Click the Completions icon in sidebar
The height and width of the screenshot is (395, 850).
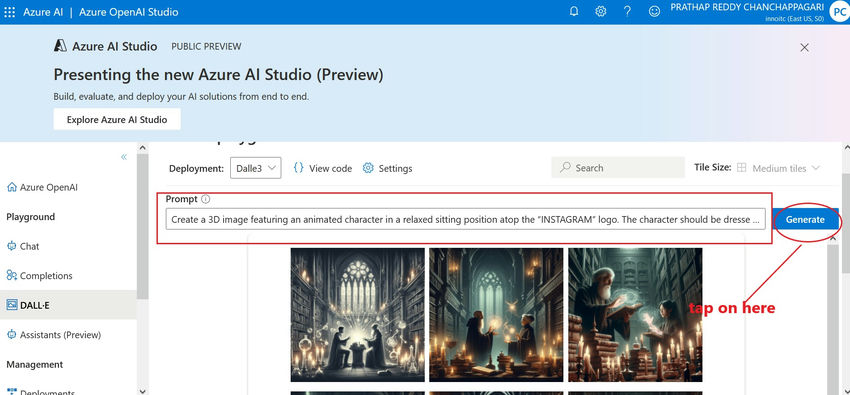coord(11,276)
